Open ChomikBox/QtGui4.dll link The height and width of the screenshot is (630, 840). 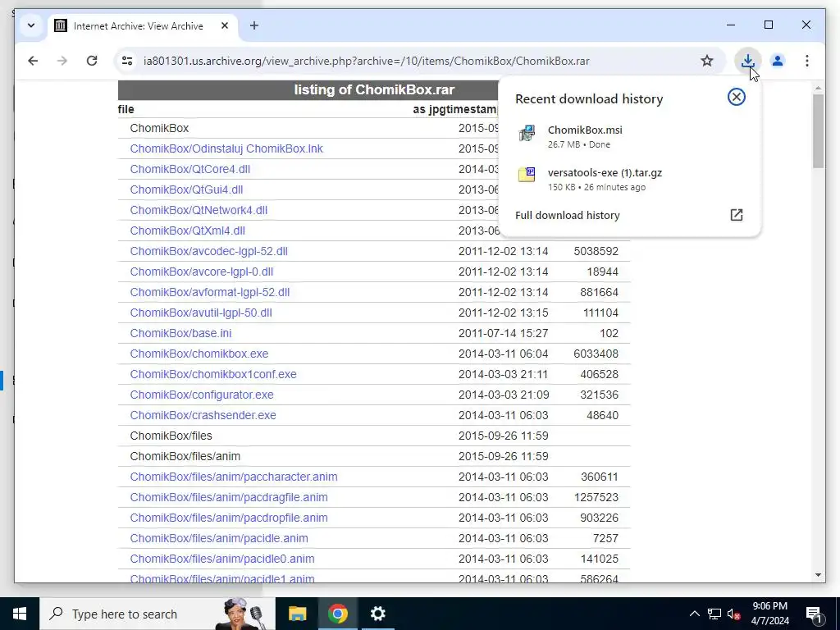pyautogui.click(x=186, y=189)
